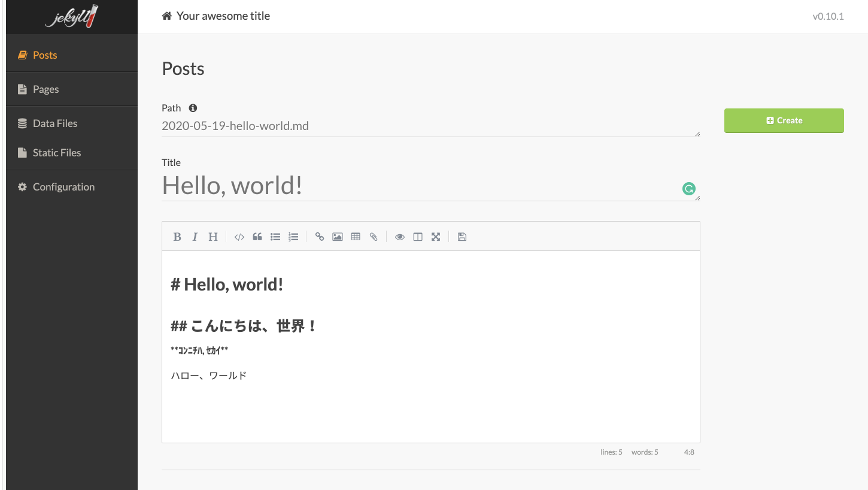The width and height of the screenshot is (868, 490).
Task: Click the '## こんにちは、世界！' line in editor
Action: pyautogui.click(x=244, y=326)
